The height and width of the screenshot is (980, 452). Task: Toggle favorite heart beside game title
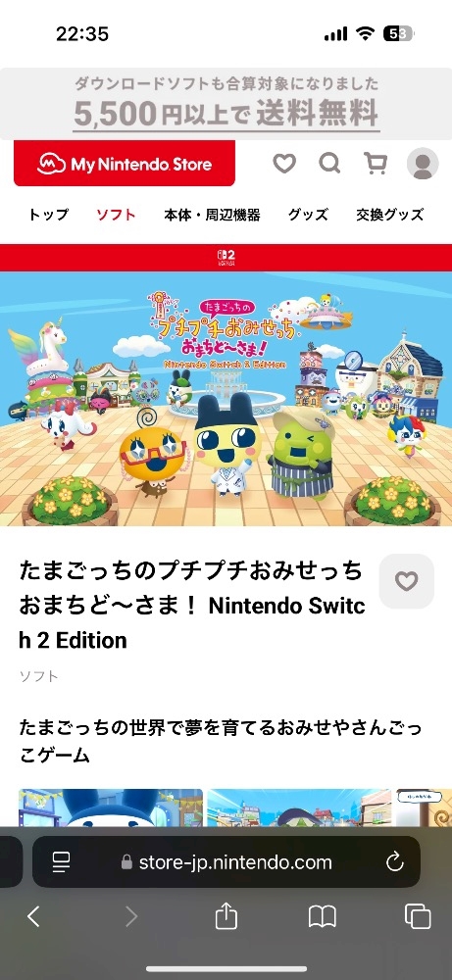(406, 581)
